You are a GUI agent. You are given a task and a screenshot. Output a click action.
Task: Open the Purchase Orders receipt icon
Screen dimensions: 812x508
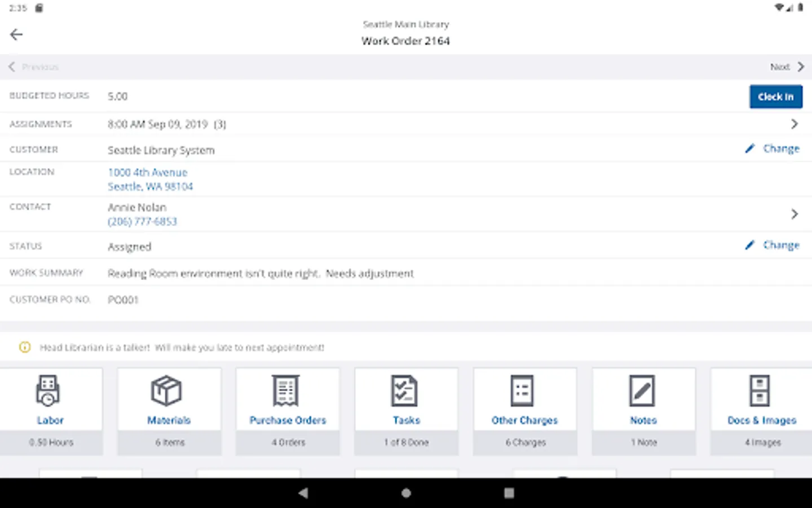(x=285, y=391)
